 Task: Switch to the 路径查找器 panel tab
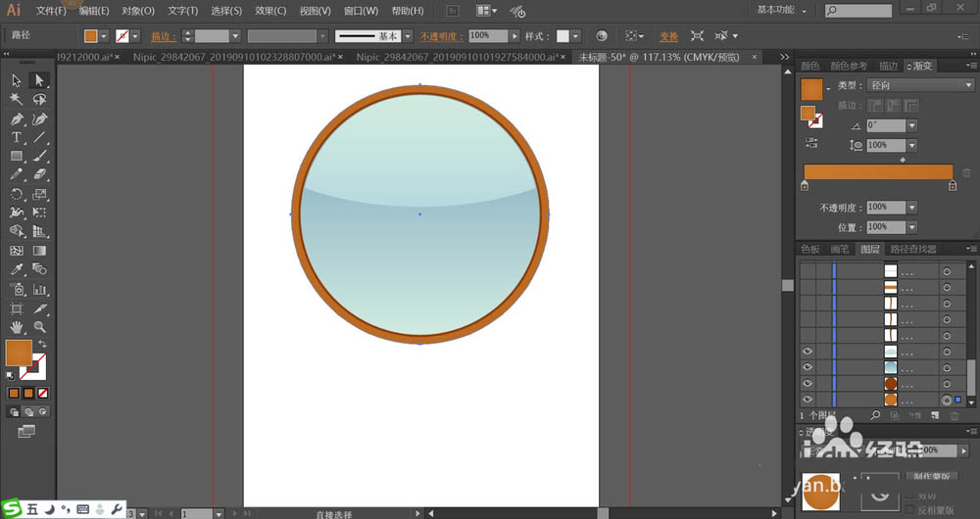(913, 249)
